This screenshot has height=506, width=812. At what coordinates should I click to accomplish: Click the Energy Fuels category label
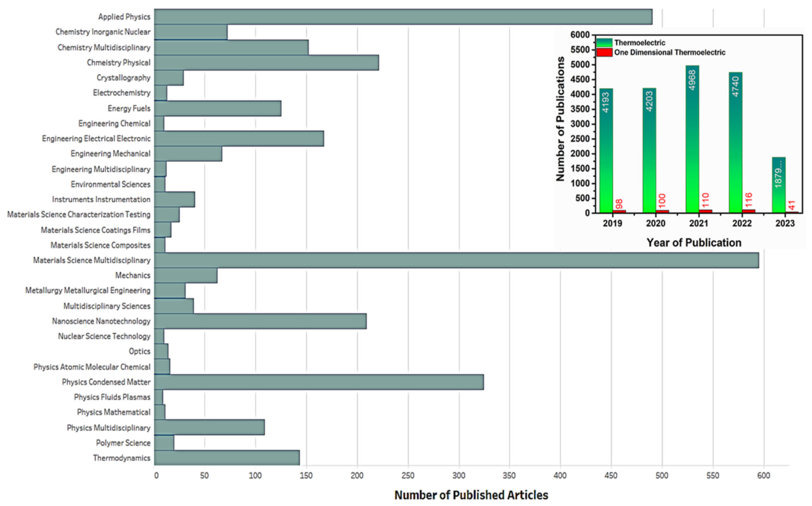[129, 108]
